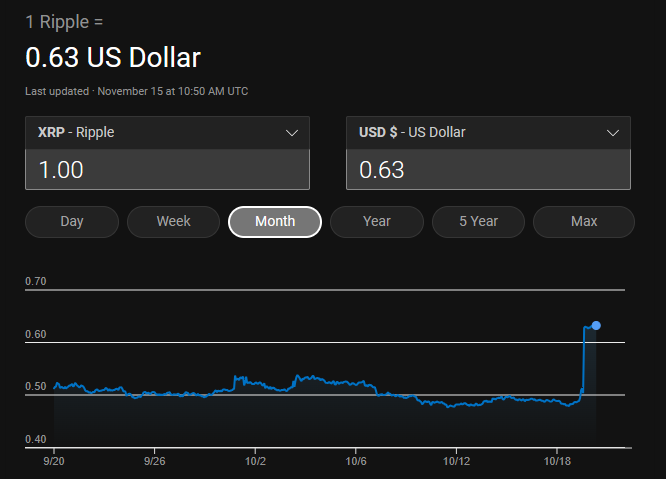666x479 pixels.
Task: Select the Week time range
Action: 173,222
